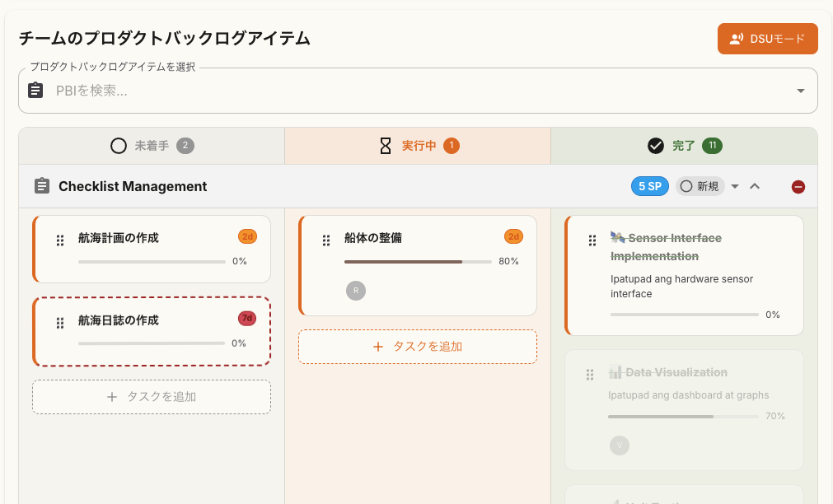Click the clipboard icon in the PBI search field

click(35, 91)
